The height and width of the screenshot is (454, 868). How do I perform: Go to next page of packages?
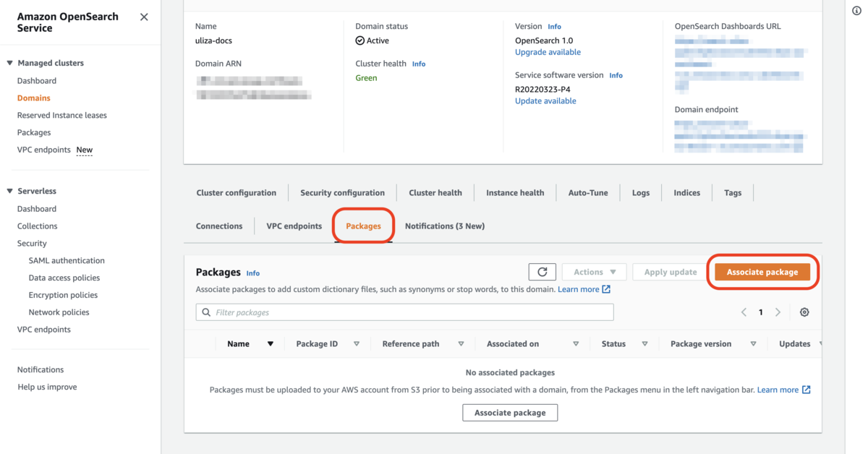(778, 312)
